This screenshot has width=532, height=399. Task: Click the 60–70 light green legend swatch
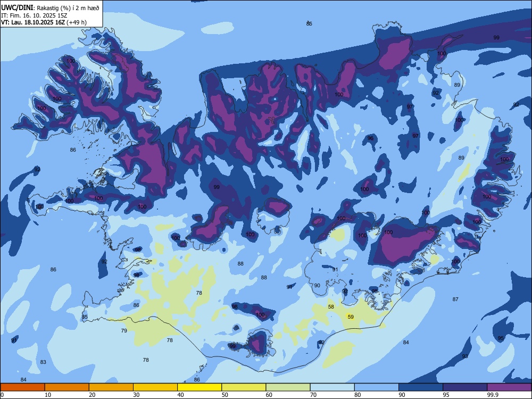(x=288, y=387)
